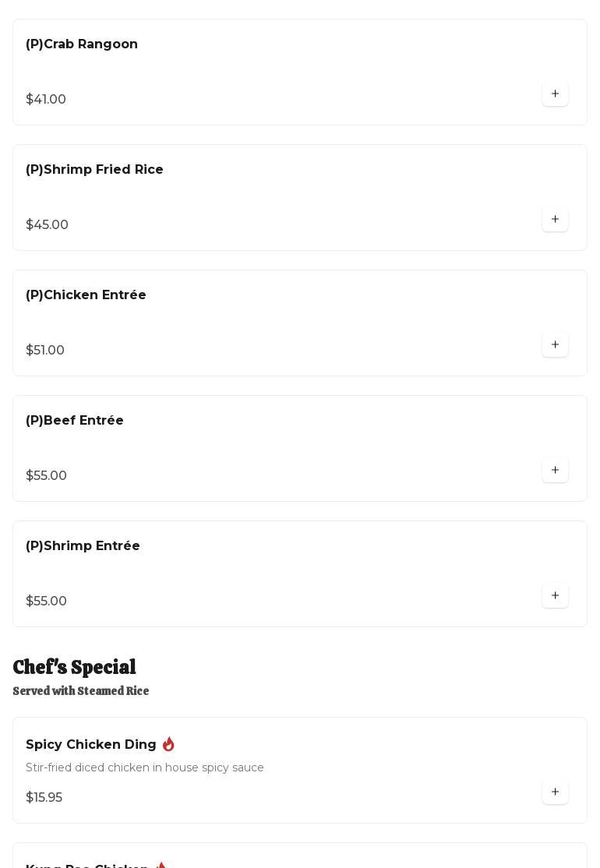
Task: Add (P)Crab Rangoon with plus icon
Action: tap(555, 94)
